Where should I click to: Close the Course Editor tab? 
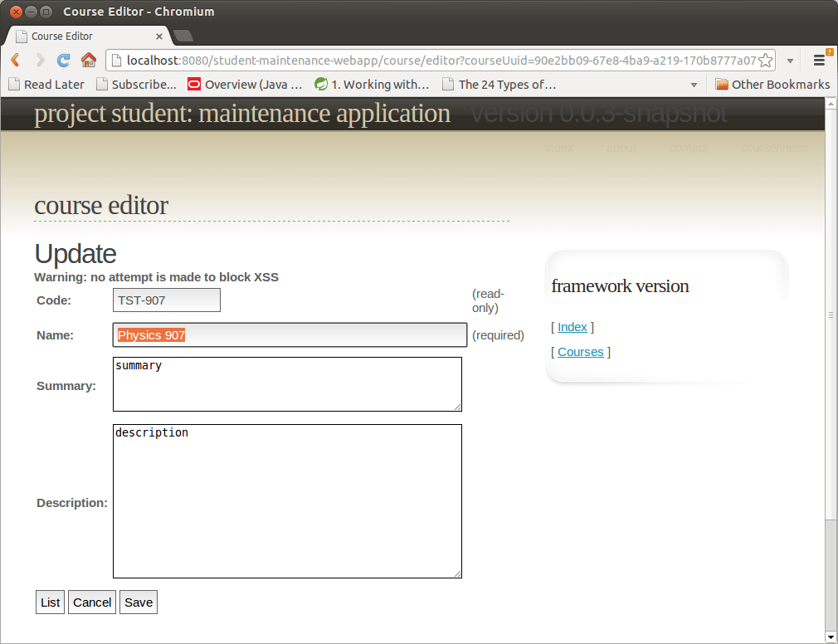[x=159, y=37]
